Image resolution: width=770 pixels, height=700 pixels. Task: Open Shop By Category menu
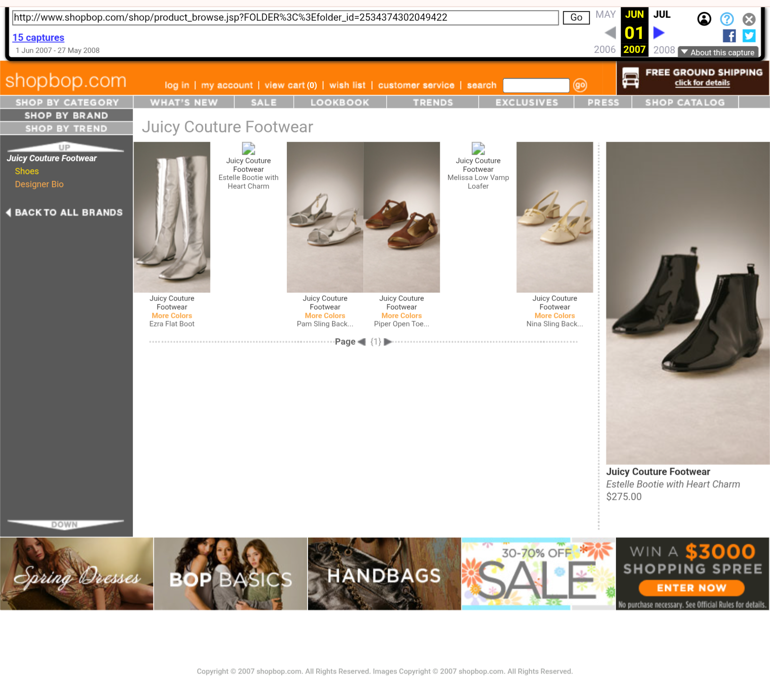pos(66,102)
